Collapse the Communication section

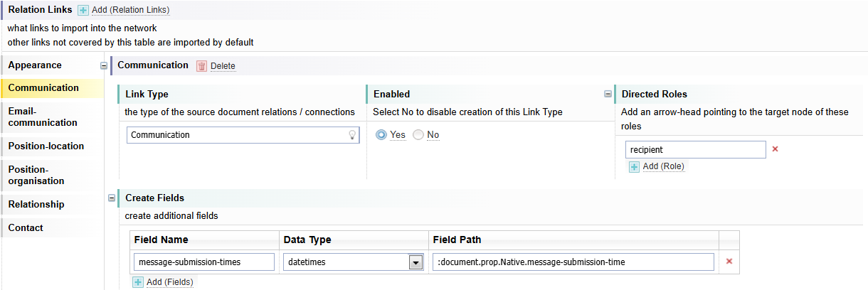point(105,65)
